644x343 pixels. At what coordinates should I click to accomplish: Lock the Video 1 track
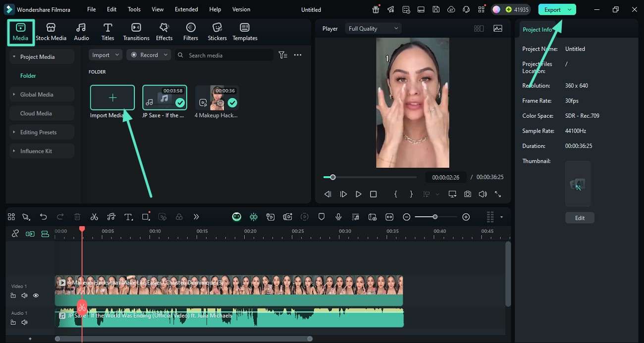[13, 295]
